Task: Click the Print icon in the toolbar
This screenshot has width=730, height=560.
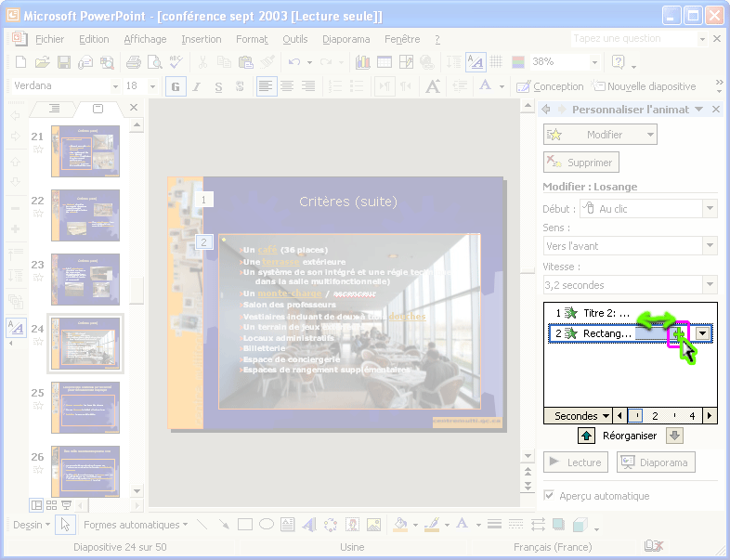Action: (133, 62)
